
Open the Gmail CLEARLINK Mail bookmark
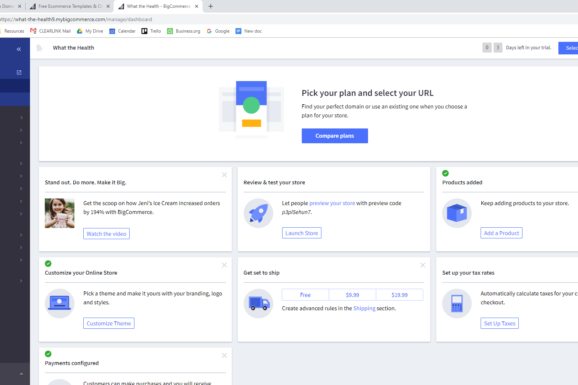point(51,31)
